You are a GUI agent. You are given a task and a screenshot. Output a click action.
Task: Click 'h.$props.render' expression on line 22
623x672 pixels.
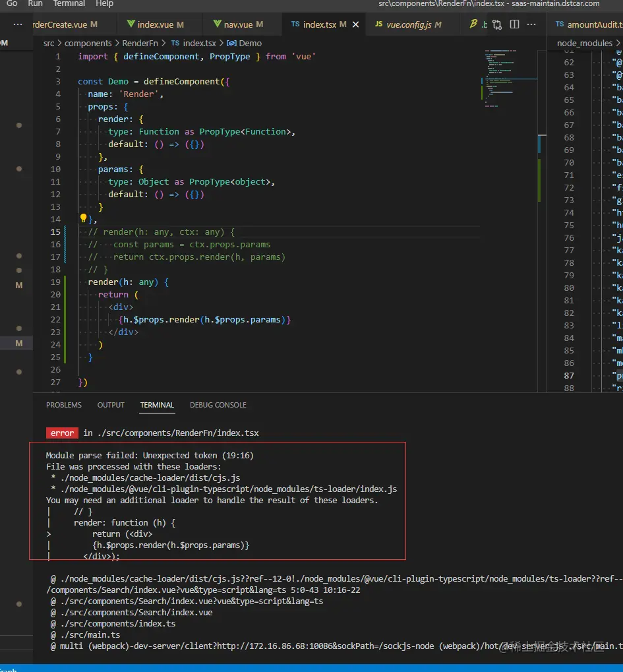pyautogui.click(x=161, y=320)
